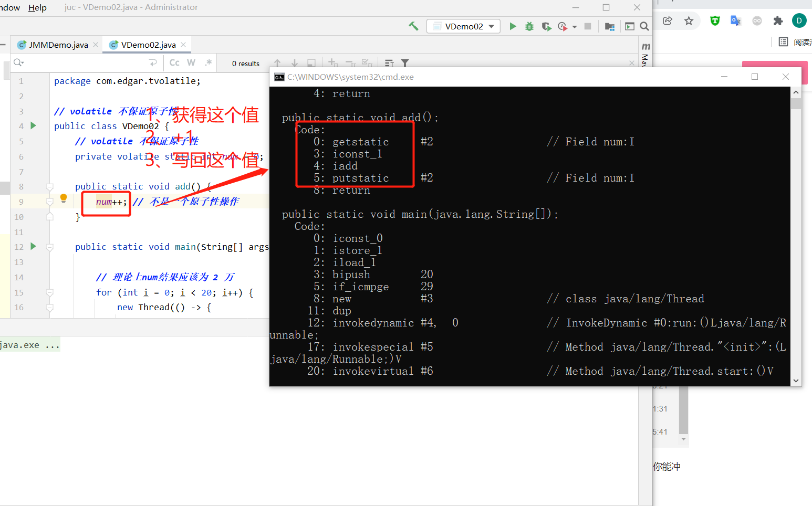This screenshot has height=506, width=812.
Task: Collapse the add() method fold marker
Action: coord(50,186)
